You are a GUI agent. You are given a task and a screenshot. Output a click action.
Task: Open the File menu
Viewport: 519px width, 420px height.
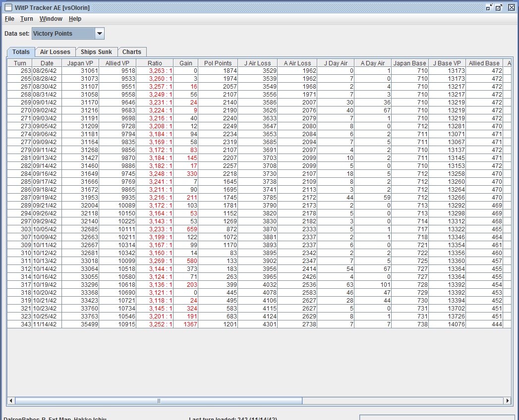click(9, 19)
